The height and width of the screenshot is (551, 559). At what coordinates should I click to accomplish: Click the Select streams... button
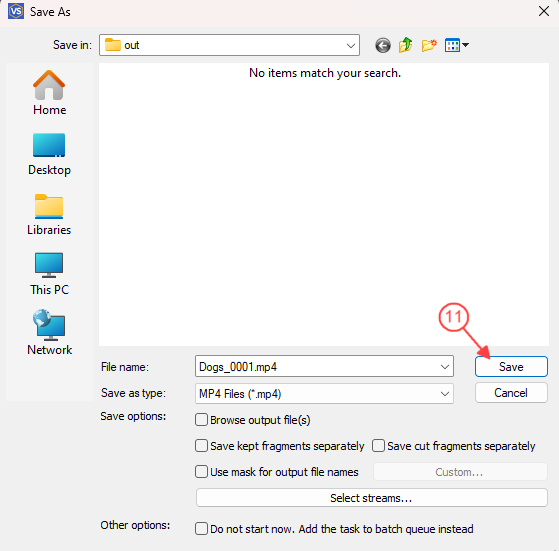371,498
